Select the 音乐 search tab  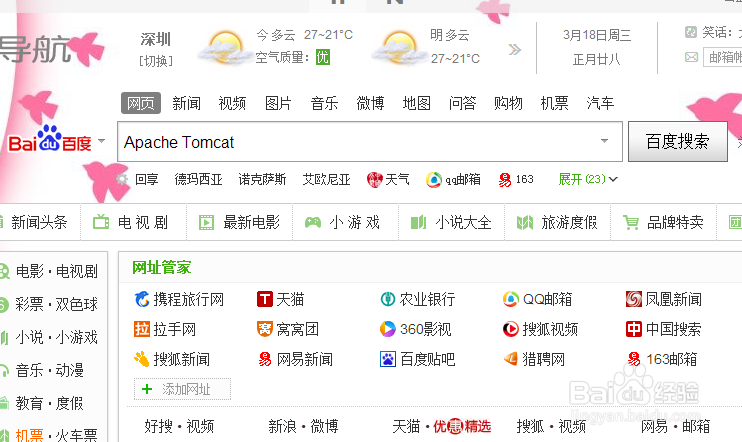coord(324,103)
